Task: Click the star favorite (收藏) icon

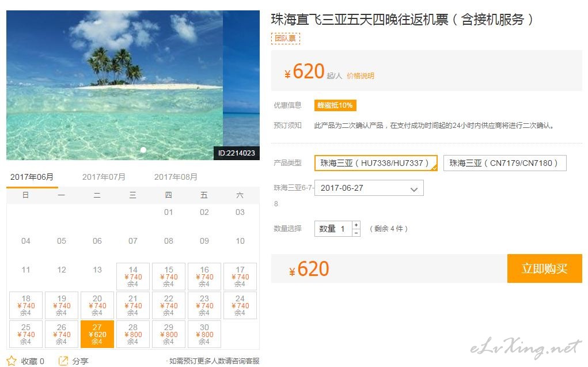Action: [12, 361]
